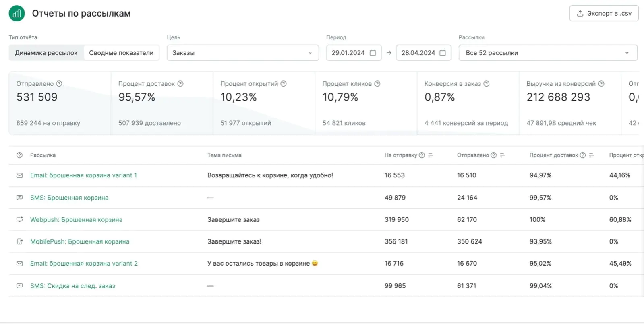Screen dimensions: 644x324
Task: Click help icon next to Конверсия в заказ
Action: (487, 84)
